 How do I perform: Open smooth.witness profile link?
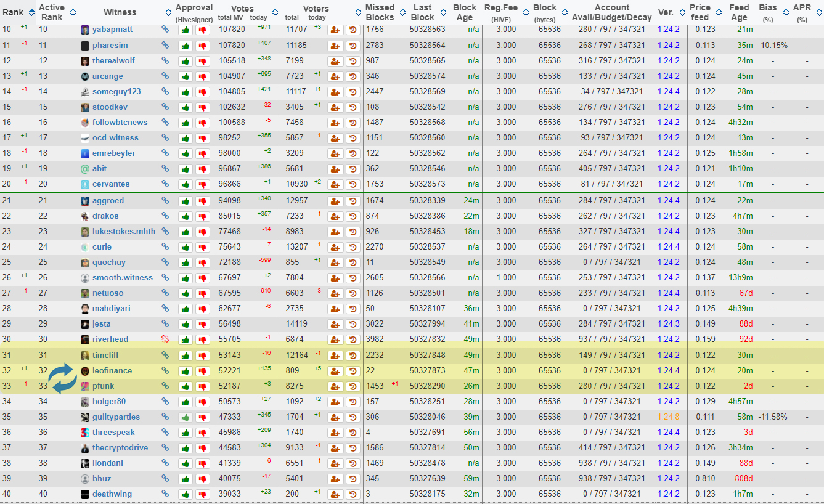(123, 278)
